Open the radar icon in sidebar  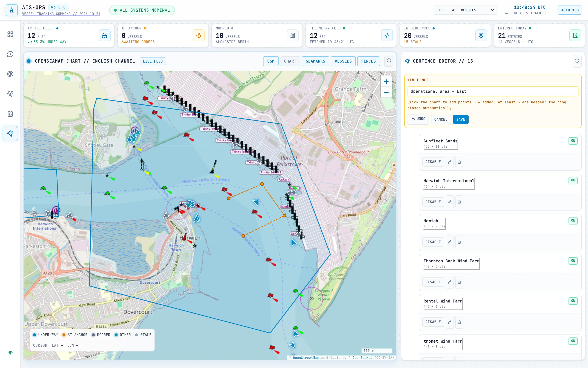10,74
